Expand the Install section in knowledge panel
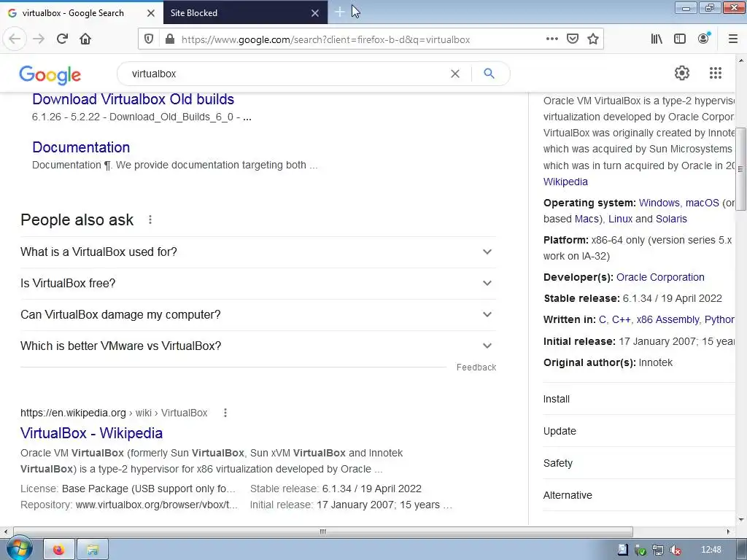Image resolution: width=747 pixels, height=560 pixels. [x=639, y=399]
